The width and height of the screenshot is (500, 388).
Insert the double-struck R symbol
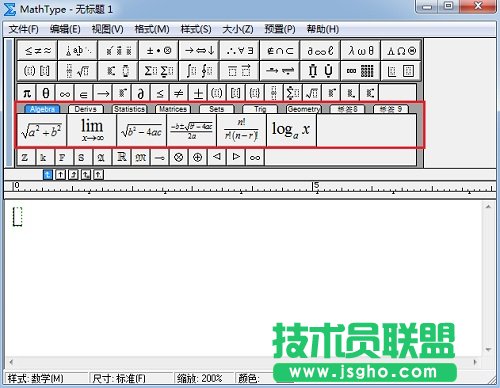[x=122, y=157]
